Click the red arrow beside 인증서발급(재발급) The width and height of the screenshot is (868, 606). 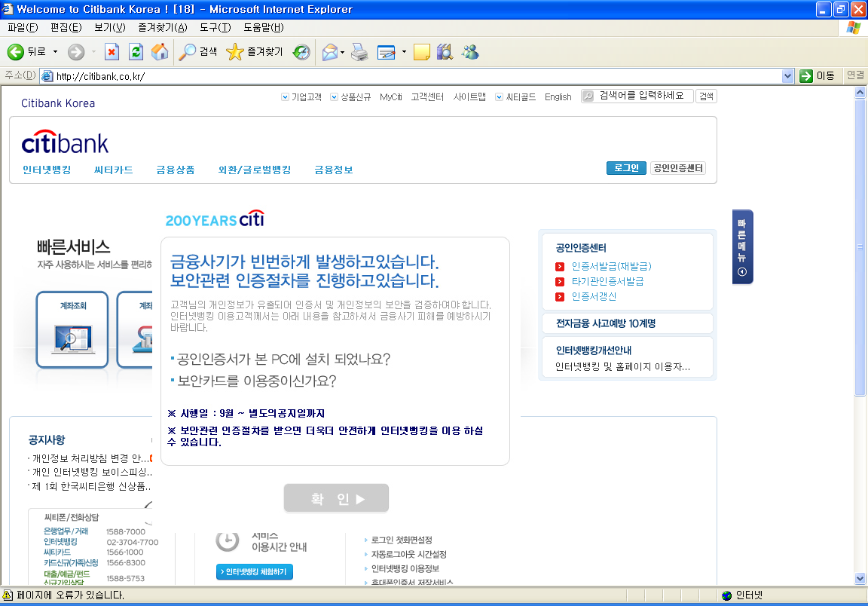(x=560, y=266)
